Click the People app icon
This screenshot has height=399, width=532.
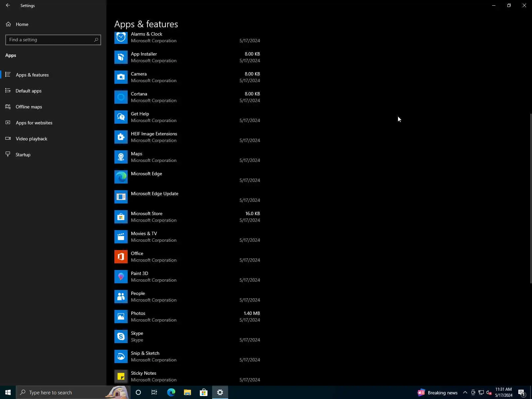click(x=121, y=297)
